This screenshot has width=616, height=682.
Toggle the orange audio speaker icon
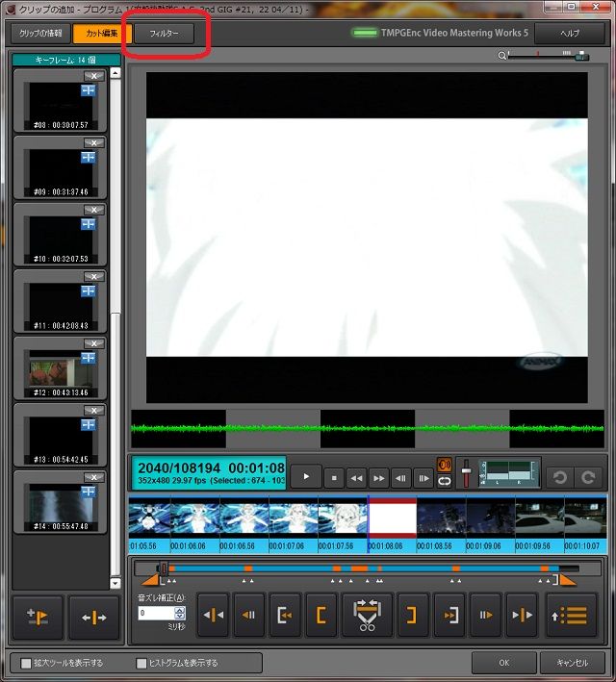pos(444,465)
